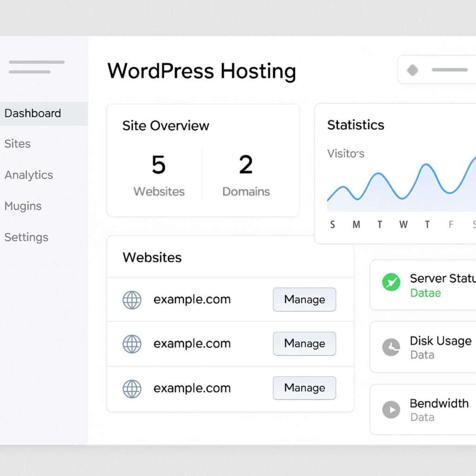476x476 pixels.
Task: Go to the Mugins section
Action: (x=23, y=206)
